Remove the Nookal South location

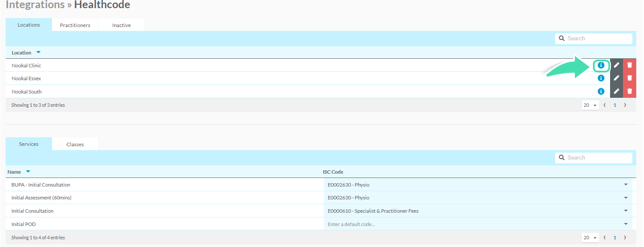pos(629,91)
